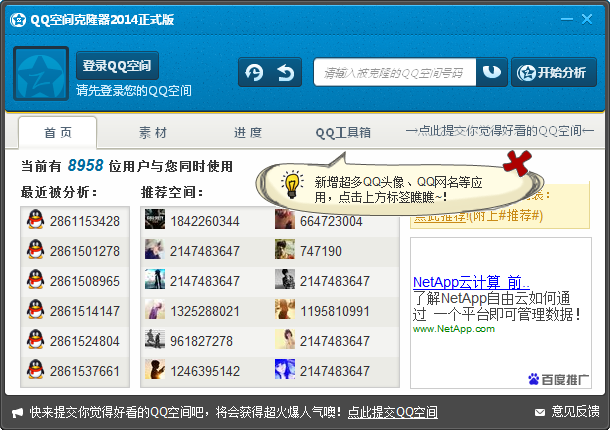Click recently analyzed number 2861508965

85,281
